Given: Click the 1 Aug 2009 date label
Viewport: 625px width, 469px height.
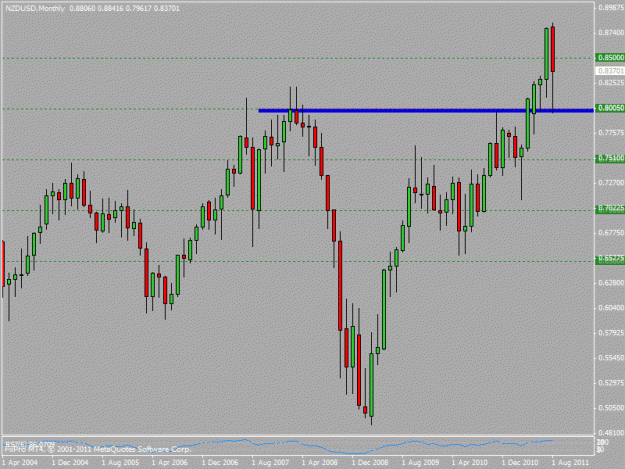Looking at the screenshot, I should [421, 463].
